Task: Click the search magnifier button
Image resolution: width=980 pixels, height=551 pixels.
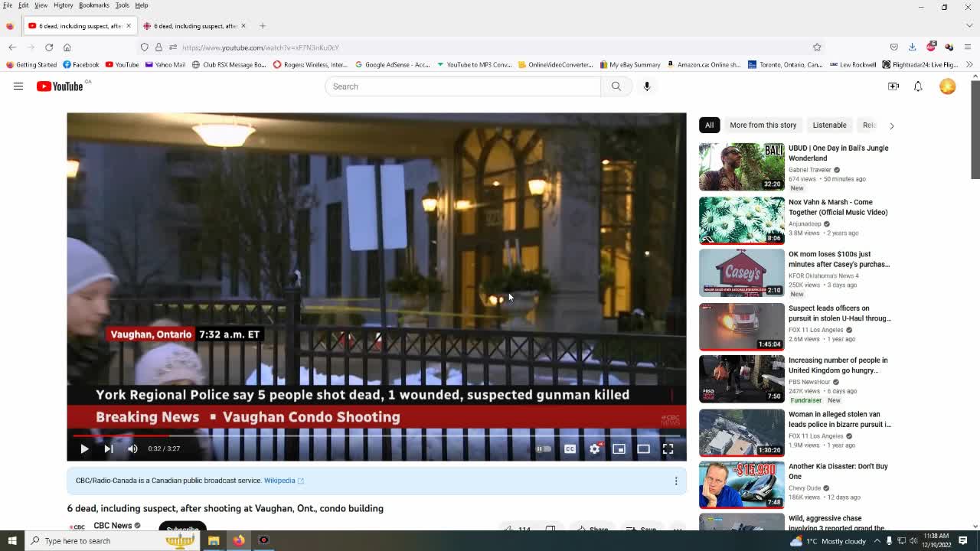Action: click(x=616, y=86)
